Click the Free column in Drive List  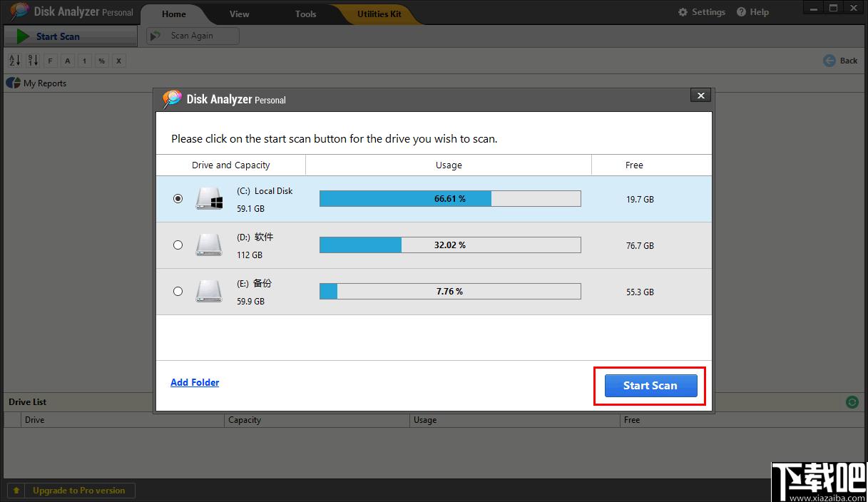[x=742, y=420]
